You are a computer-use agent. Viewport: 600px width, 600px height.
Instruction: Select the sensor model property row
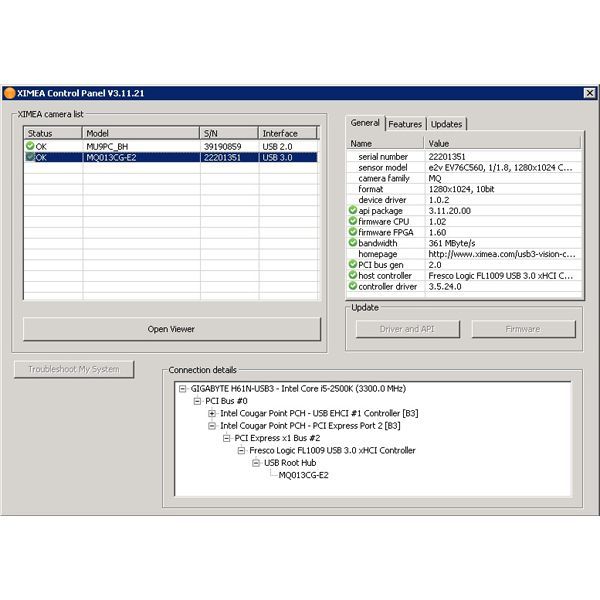click(465, 167)
